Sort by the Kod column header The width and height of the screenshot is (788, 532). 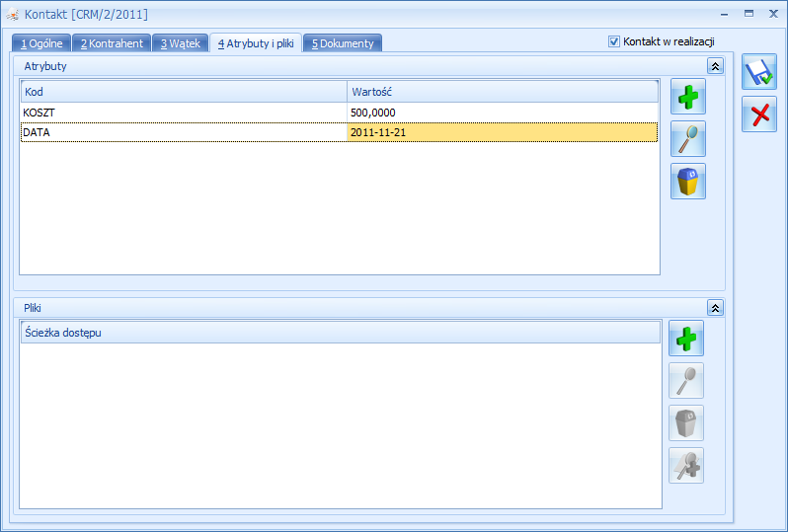pos(184,92)
